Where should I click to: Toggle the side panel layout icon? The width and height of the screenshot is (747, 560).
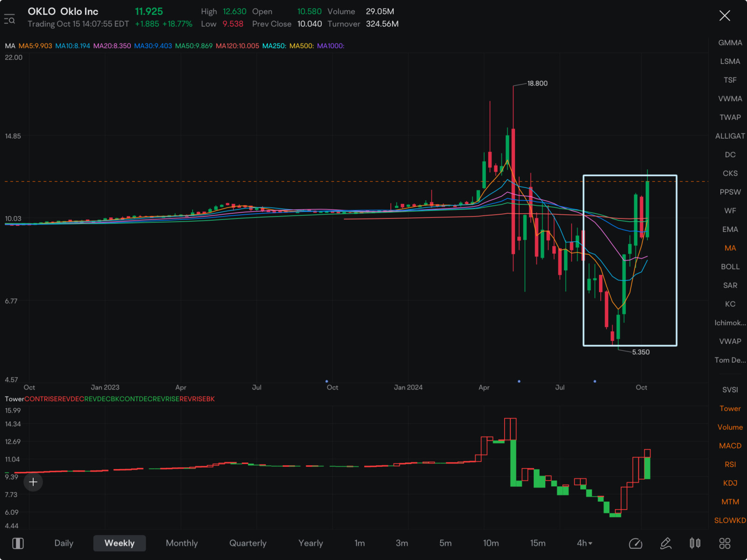(18, 543)
